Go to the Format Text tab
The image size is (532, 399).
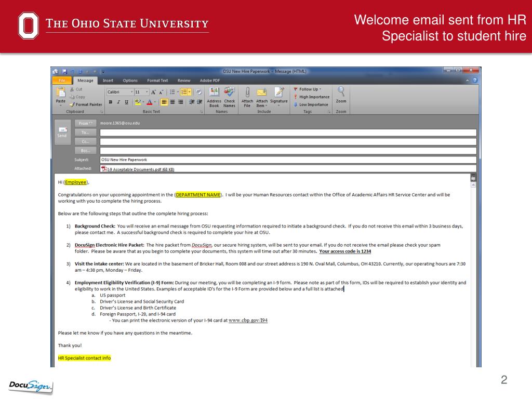157,81
